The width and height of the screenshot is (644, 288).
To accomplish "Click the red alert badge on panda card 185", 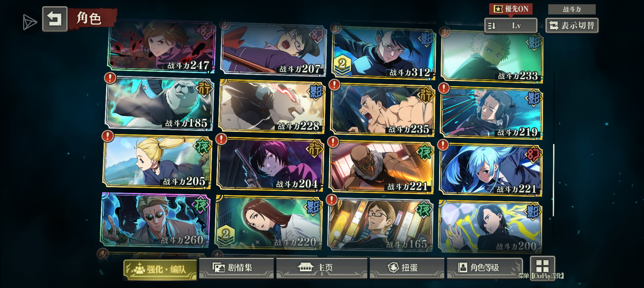I will pos(110,78).
